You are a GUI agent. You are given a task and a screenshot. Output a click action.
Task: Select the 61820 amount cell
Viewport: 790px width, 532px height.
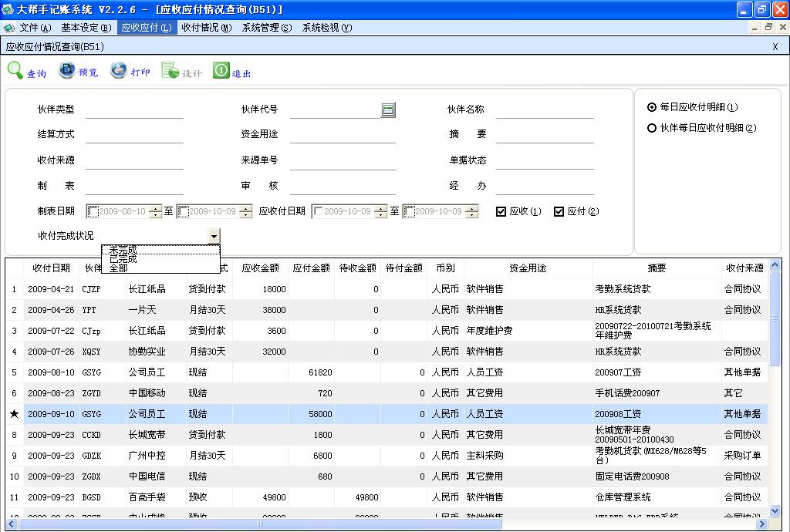pos(312,372)
